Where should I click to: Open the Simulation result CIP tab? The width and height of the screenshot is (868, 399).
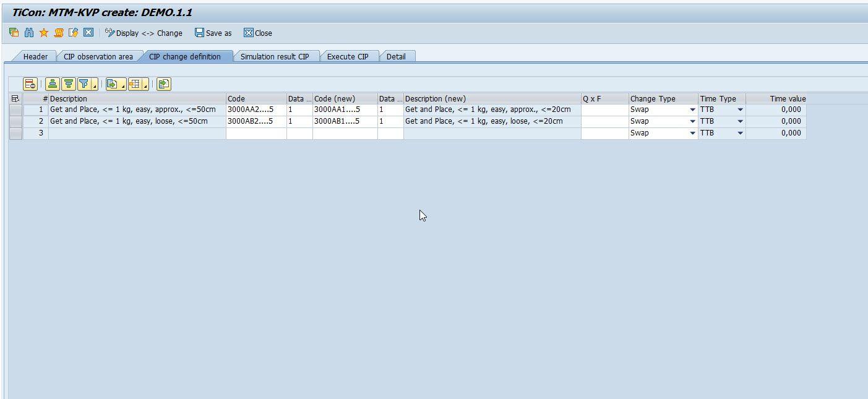coord(274,56)
